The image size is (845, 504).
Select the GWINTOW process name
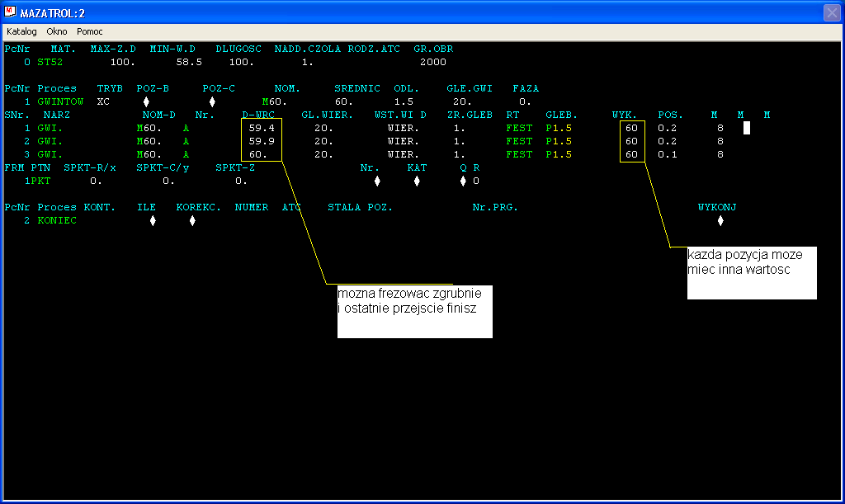pos(60,101)
